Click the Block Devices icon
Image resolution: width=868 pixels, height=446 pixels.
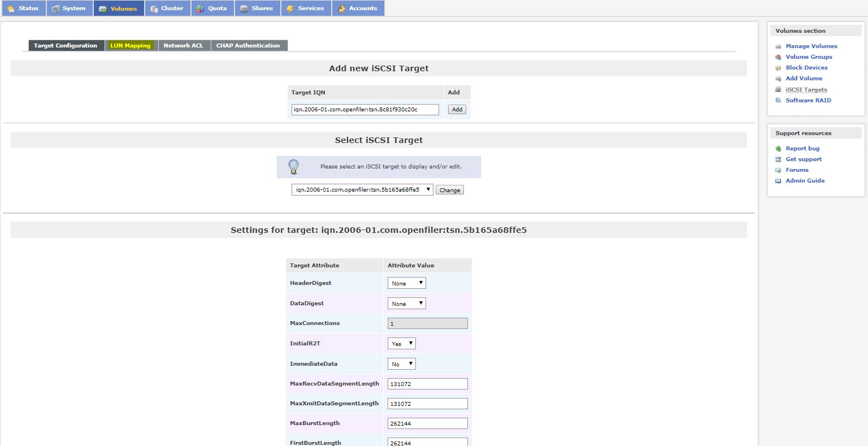point(778,68)
